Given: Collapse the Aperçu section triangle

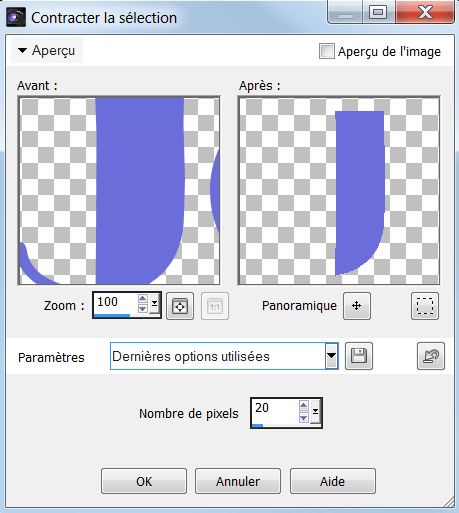Looking at the screenshot, I should coord(22,51).
